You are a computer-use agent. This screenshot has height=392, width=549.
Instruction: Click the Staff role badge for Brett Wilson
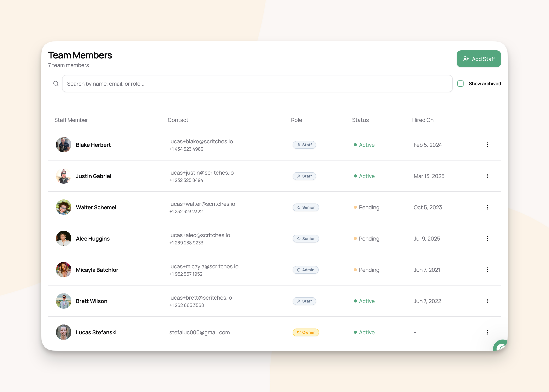pos(304,301)
